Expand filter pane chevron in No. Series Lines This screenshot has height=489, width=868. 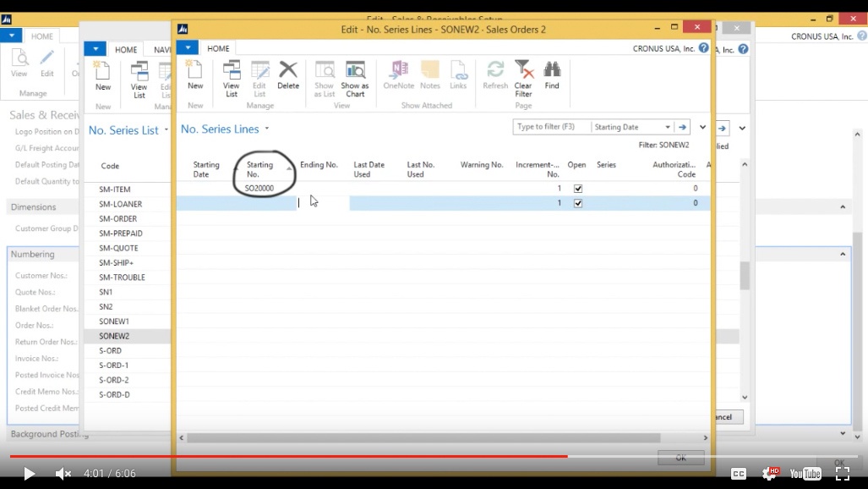(702, 127)
